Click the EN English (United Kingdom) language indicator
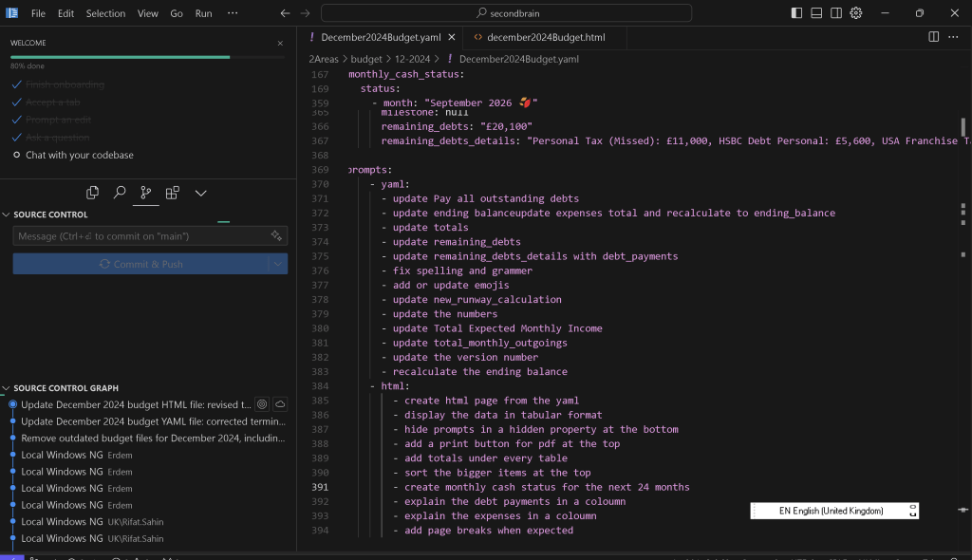This screenshot has width=972, height=560. [833, 511]
